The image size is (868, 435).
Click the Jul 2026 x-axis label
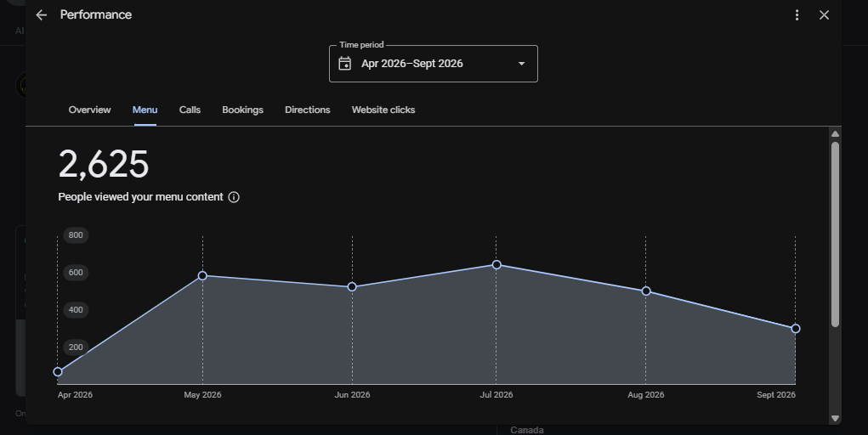pyautogui.click(x=496, y=394)
